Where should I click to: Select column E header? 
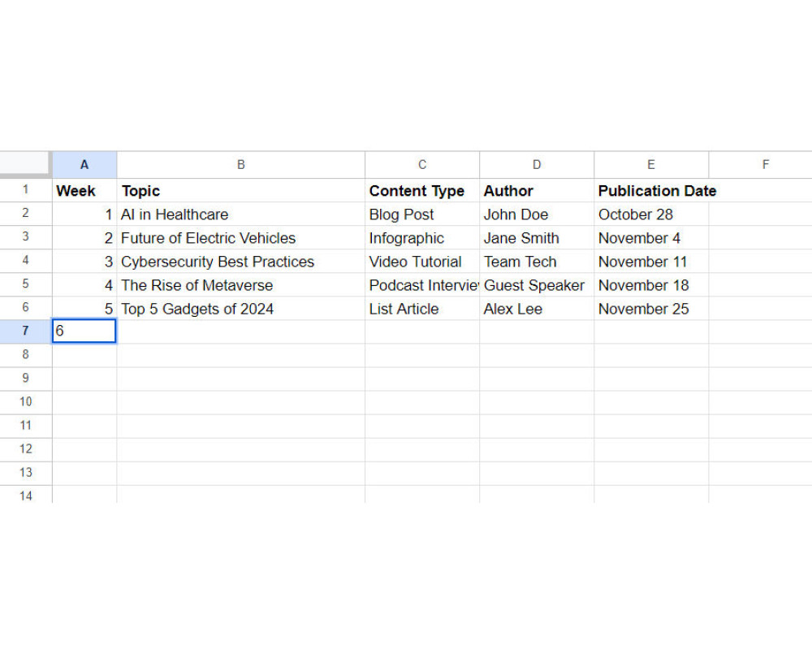point(651,165)
